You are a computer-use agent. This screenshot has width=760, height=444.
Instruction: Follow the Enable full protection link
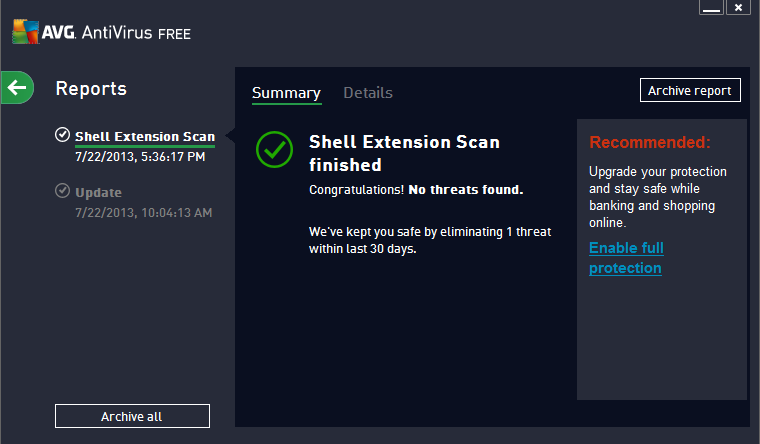coord(626,258)
